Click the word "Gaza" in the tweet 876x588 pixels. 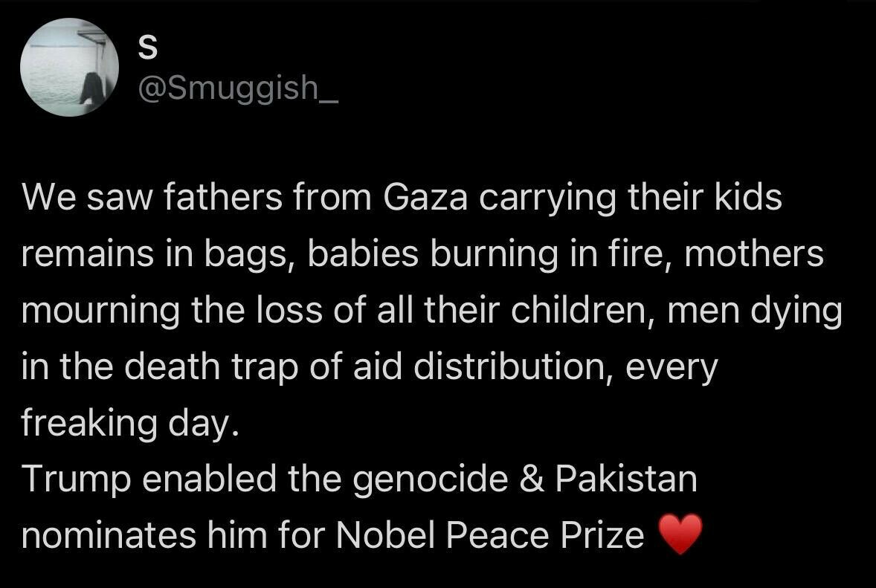[425, 198]
